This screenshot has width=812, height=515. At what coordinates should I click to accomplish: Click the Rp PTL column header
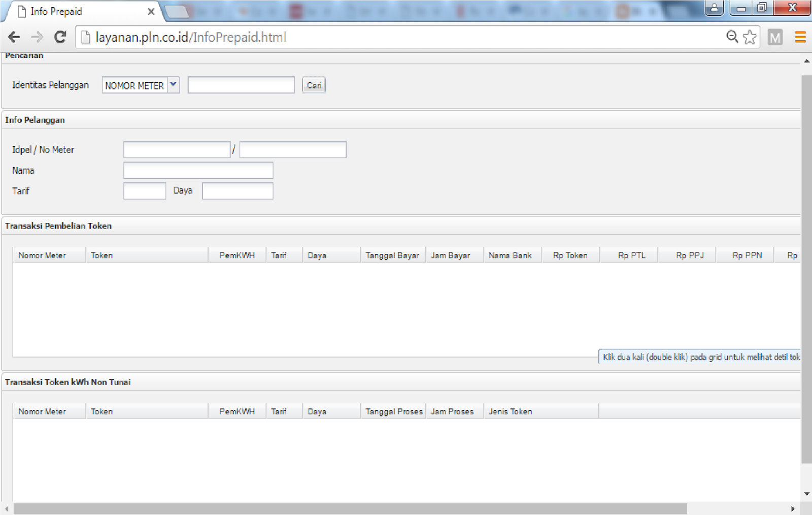click(629, 255)
